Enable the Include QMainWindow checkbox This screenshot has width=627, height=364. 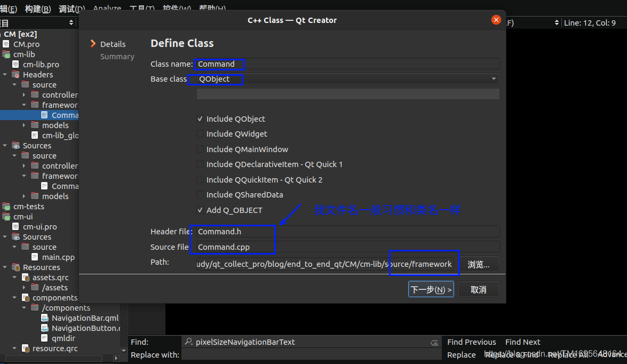pos(200,149)
